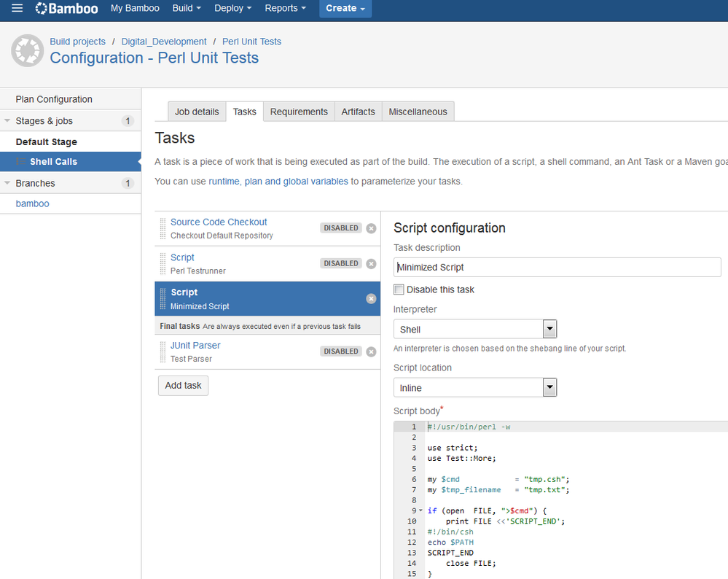Click the Add task button
728x579 pixels.
183,385
